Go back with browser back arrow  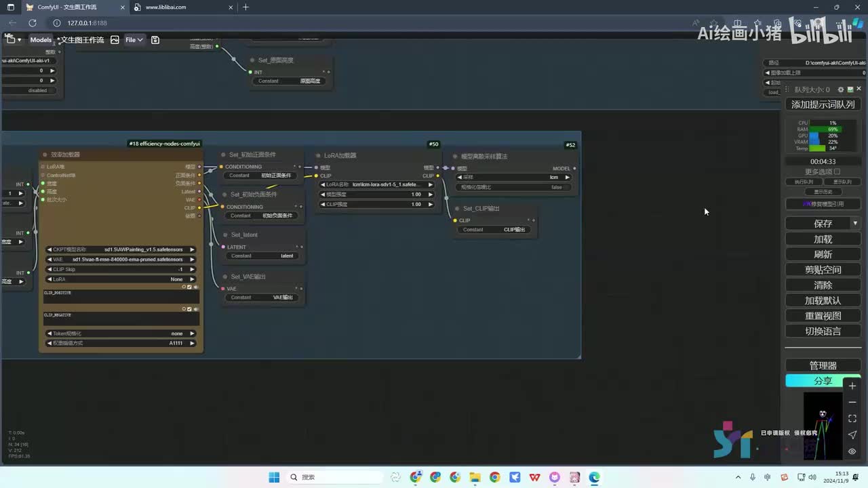click(x=13, y=23)
